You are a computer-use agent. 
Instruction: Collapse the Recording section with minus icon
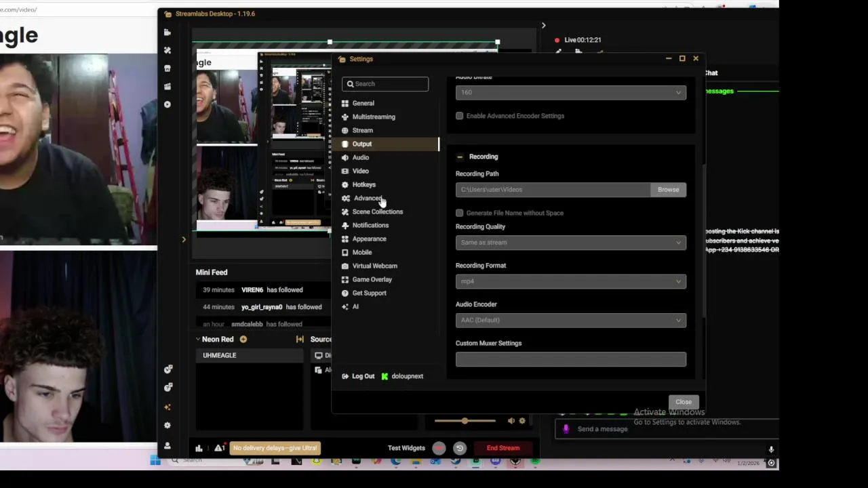[460, 157]
